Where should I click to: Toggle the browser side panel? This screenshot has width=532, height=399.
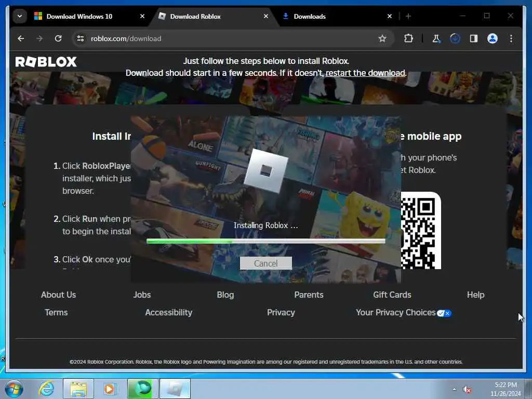(474, 38)
